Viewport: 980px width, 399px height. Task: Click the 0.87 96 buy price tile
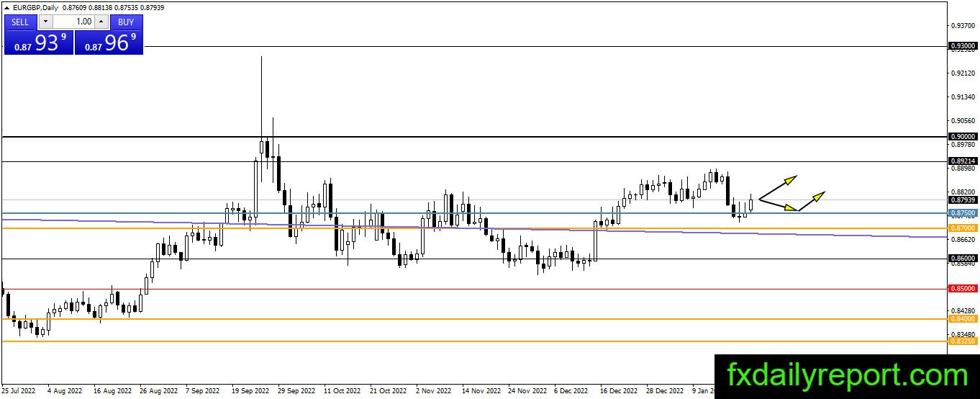tap(109, 42)
